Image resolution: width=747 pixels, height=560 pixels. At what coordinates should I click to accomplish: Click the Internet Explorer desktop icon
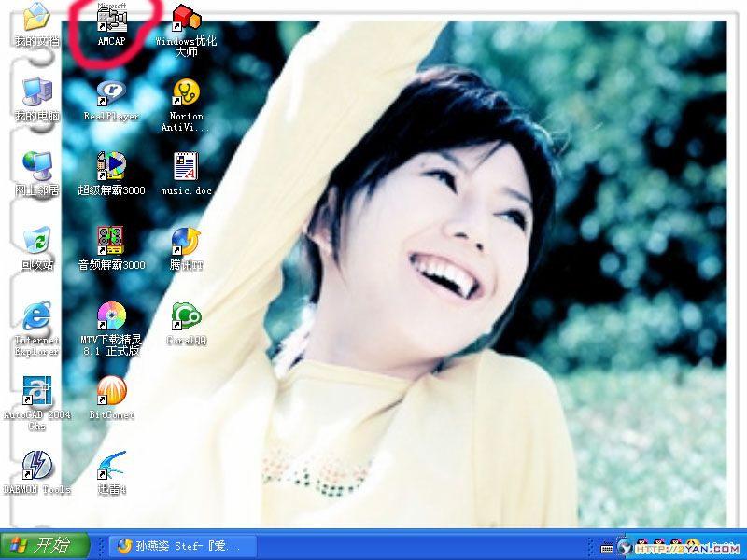tap(36, 316)
